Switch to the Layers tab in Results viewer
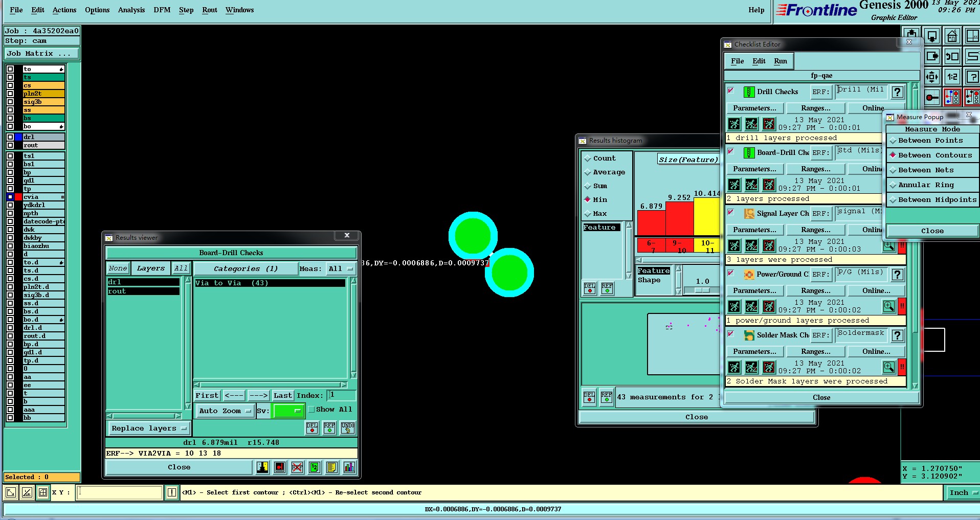The width and height of the screenshot is (980, 520). pos(150,268)
